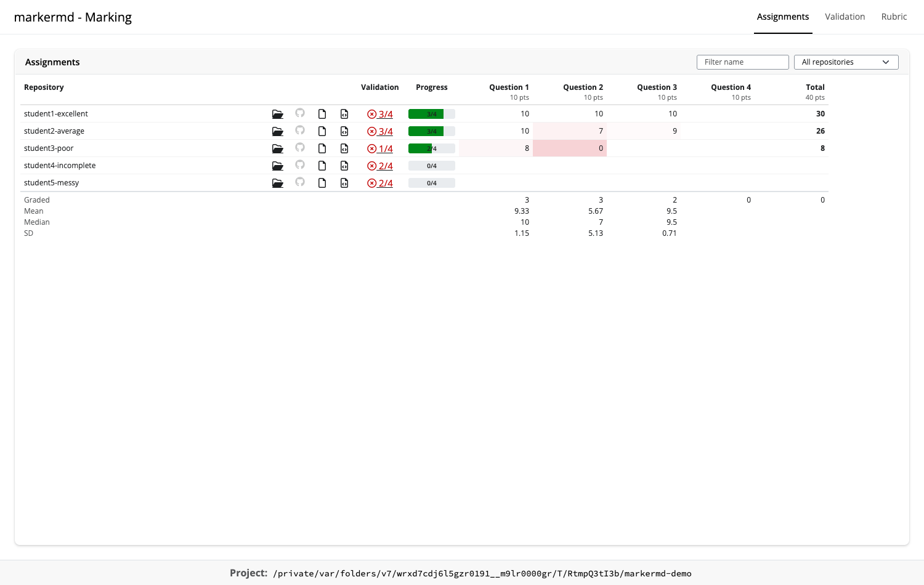Click student1-excellent total score 30

821,114
